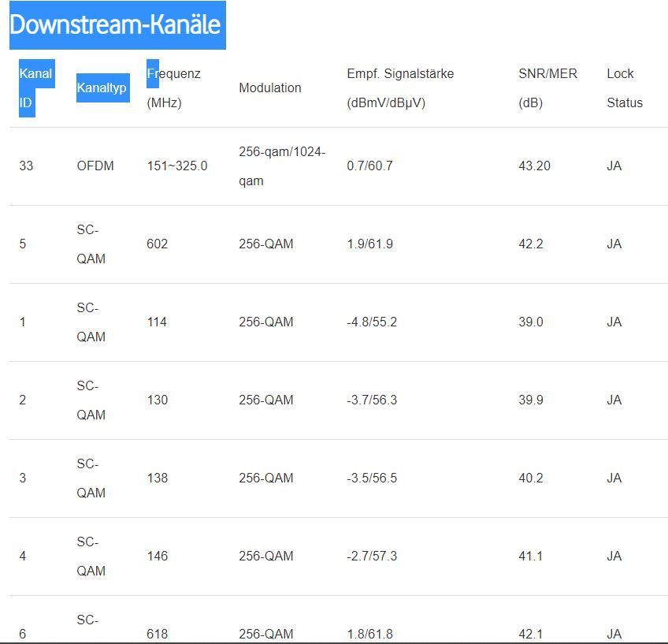Select signal strength -3.5/56.5
The width and height of the screenshot is (668, 644).
point(372,478)
